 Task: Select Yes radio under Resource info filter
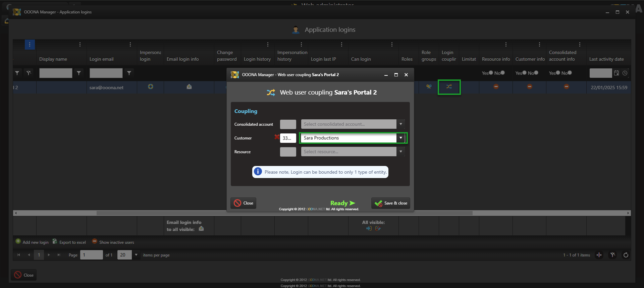[491, 73]
